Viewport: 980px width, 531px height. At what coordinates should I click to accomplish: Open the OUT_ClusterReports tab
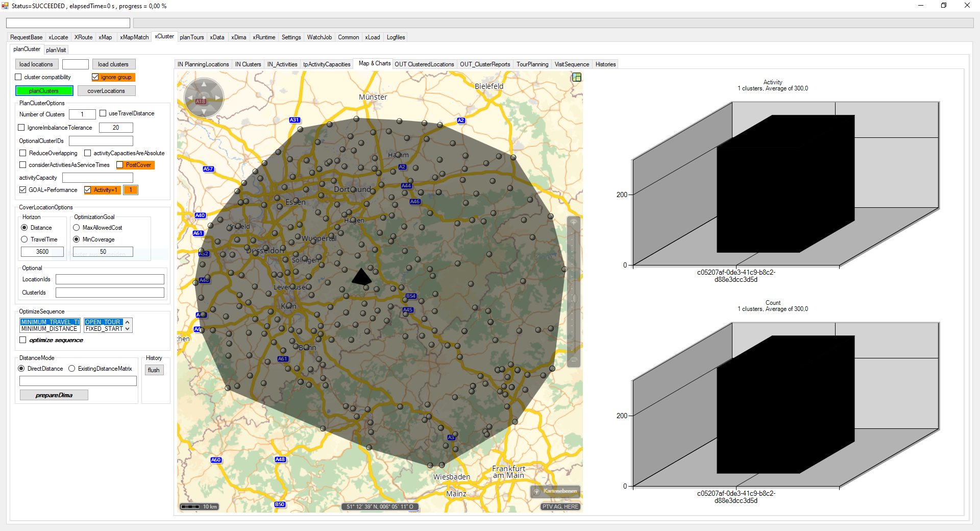pos(484,64)
